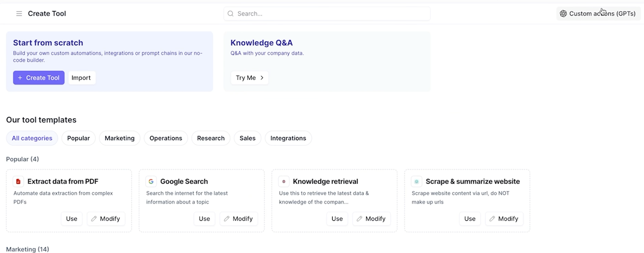Open the hamburger sidebar menu
The width and height of the screenshot is (644, 253).
pos(19,14)
